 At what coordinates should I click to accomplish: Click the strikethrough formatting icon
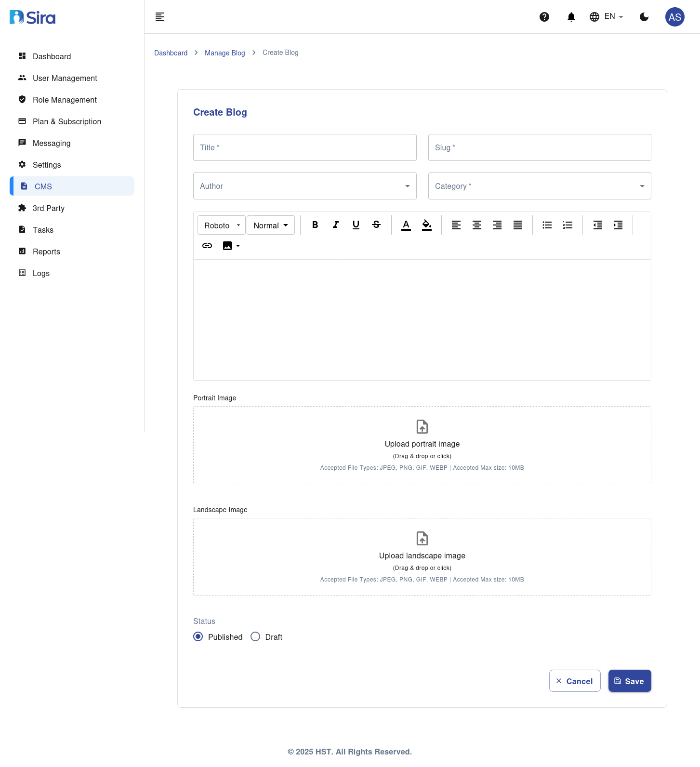(x=376, y=225)
